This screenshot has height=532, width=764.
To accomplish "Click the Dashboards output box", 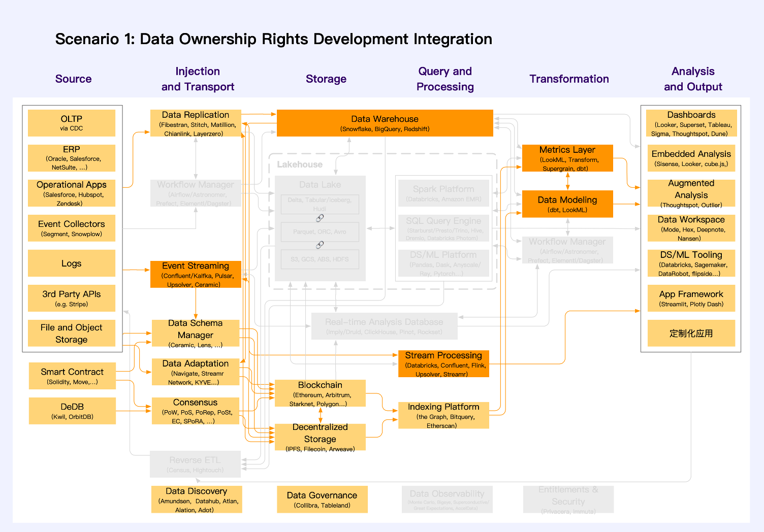I will [x=691, y=123].
